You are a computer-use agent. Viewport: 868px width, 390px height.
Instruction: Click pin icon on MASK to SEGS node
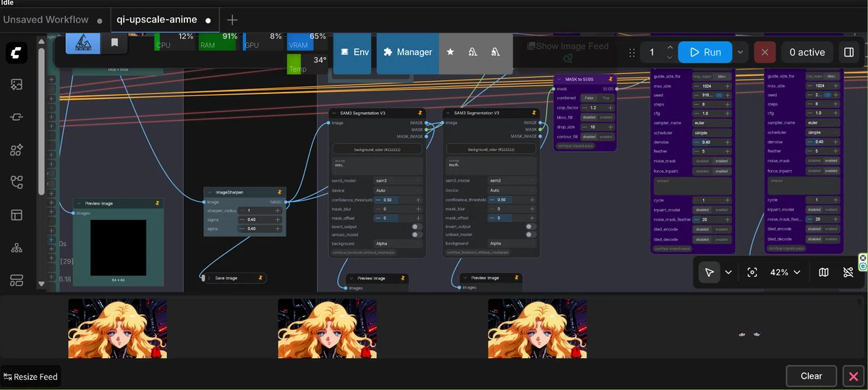(610, 79)
